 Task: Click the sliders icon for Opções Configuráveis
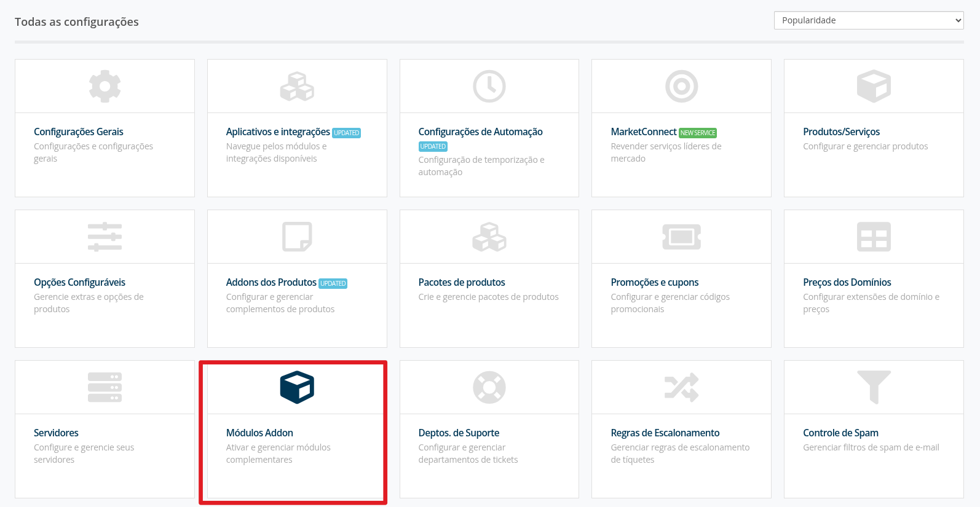[x=105, y=237]
